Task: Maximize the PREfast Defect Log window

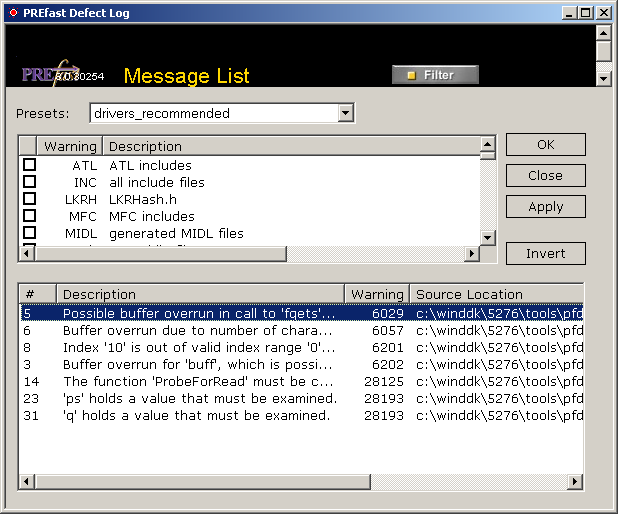Action: point(585,13)
